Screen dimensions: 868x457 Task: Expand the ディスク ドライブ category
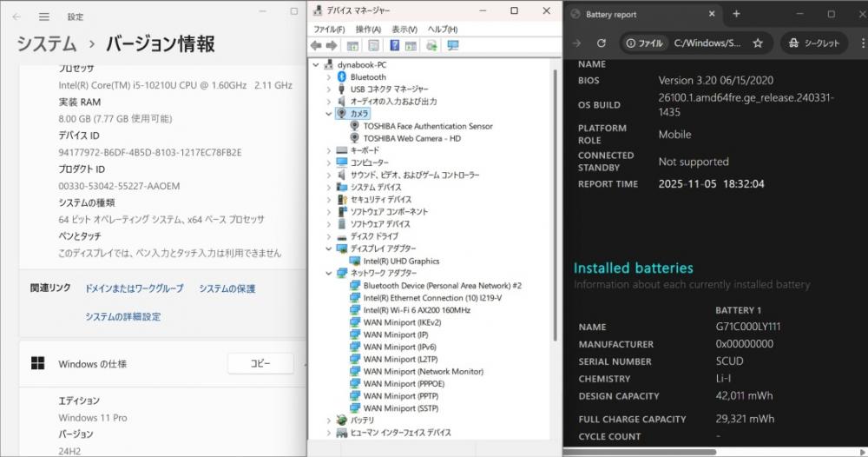click(328, 236)
